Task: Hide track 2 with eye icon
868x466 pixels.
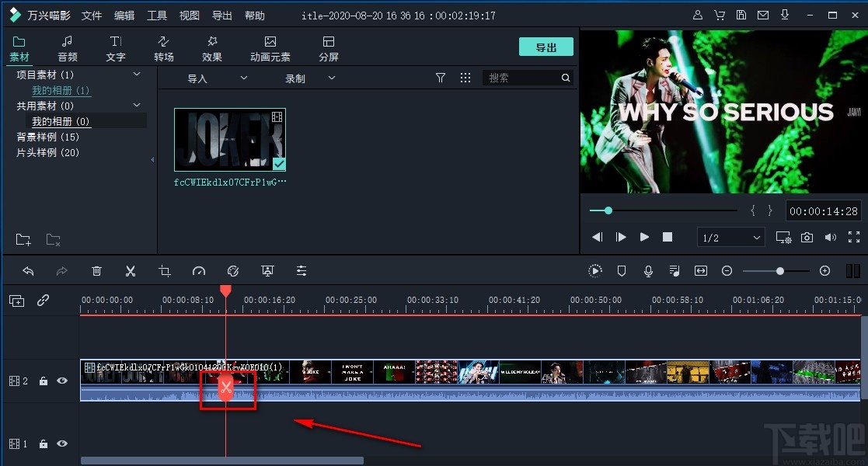Action: tap(62, 381)
